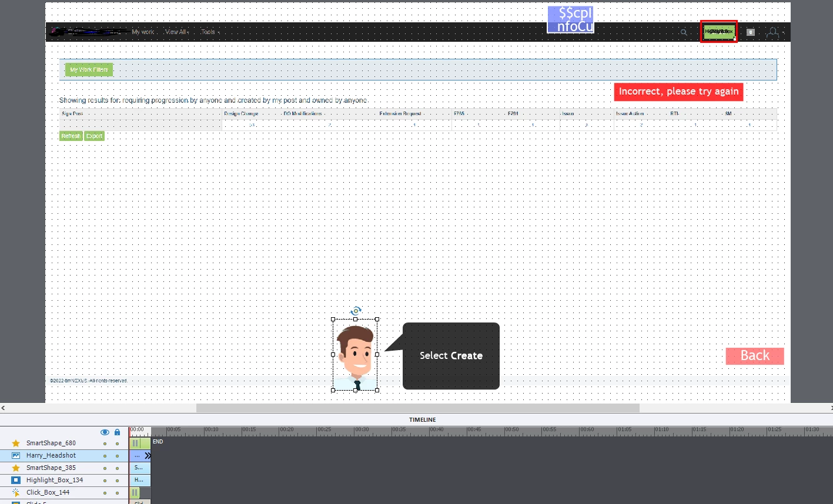The image size is (833, 504).
Task: Click the right arrow of horizontal scrollbar
Action: coord(831,408)
